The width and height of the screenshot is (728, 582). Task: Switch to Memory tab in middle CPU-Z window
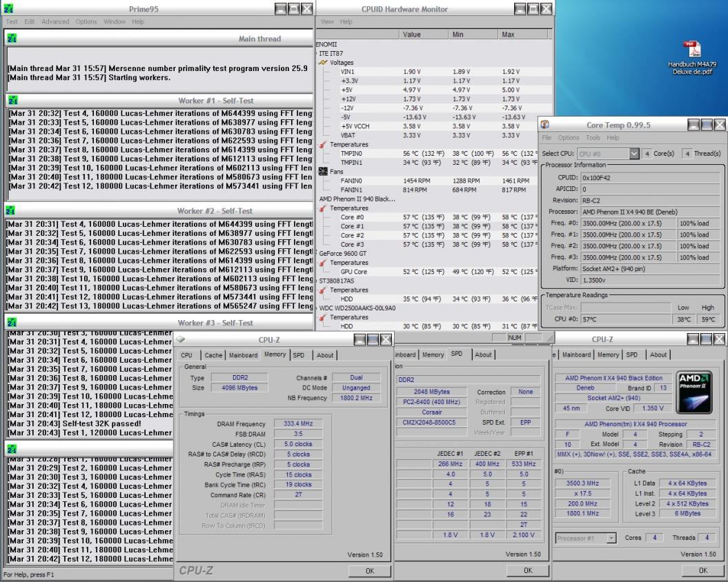433,354
